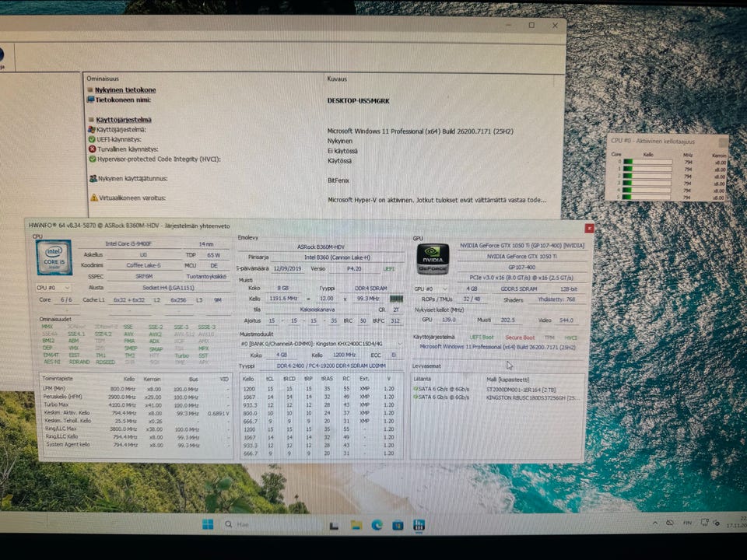
Task: Show hidden system tray icons
Action: (x=655, y=523)
